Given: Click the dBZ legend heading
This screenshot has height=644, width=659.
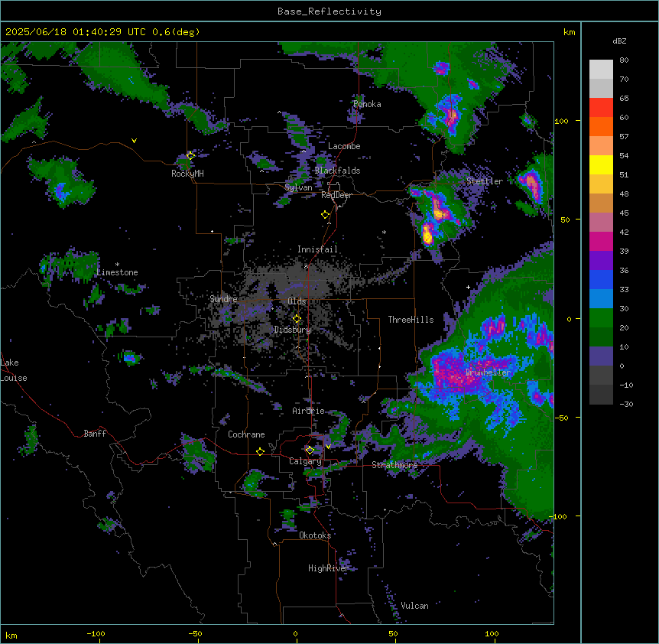Looking at the screenshot, I should (x=619, y=41).
